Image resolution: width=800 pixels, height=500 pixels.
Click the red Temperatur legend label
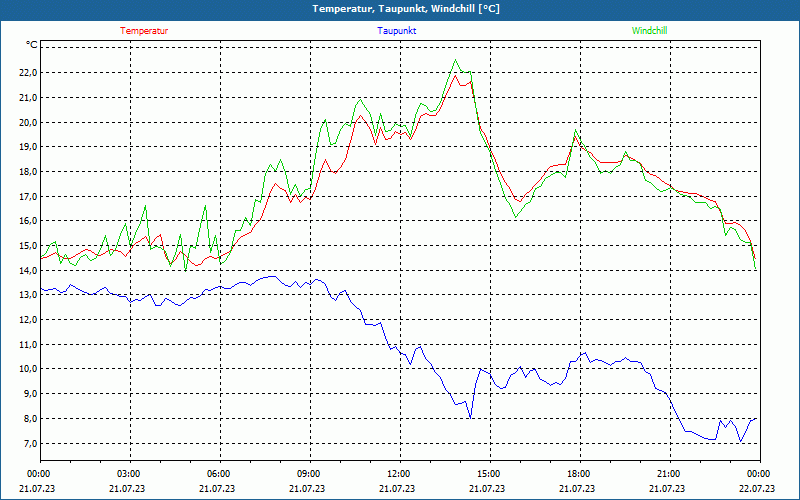144,31
